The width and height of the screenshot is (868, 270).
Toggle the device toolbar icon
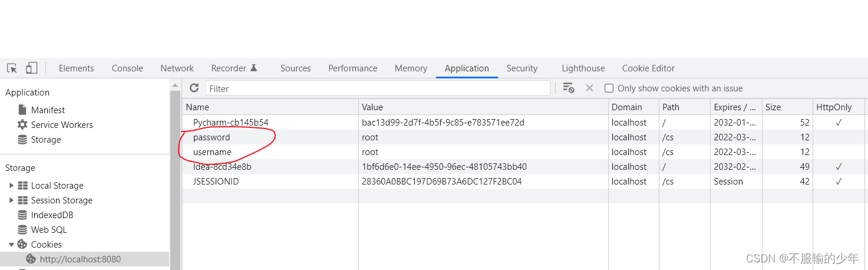(31, 68)
